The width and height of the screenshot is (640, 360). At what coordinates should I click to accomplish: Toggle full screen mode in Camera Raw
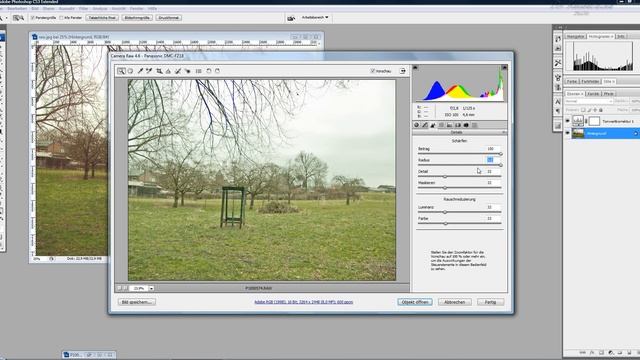pyautogui.click(x=402, y=71)
